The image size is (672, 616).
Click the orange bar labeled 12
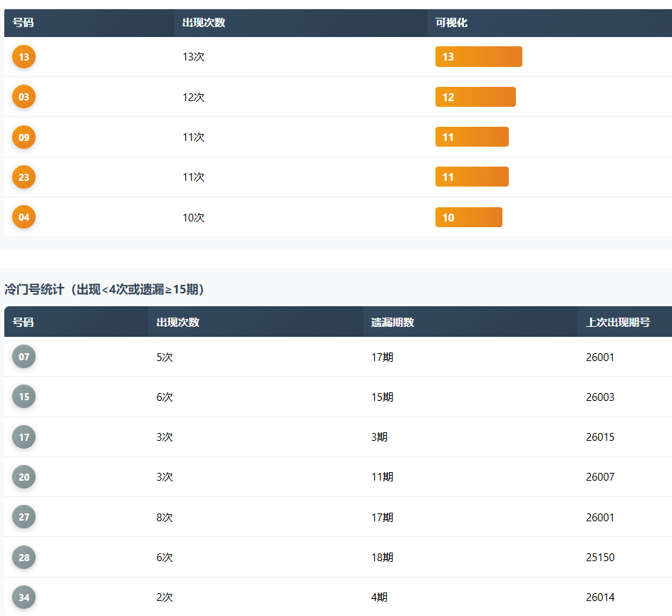tap(475, 97)
